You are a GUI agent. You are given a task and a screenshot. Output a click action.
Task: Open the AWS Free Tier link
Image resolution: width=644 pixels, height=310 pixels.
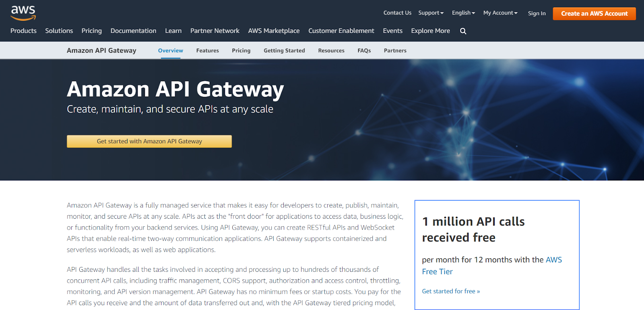click(x=492, y=266)
